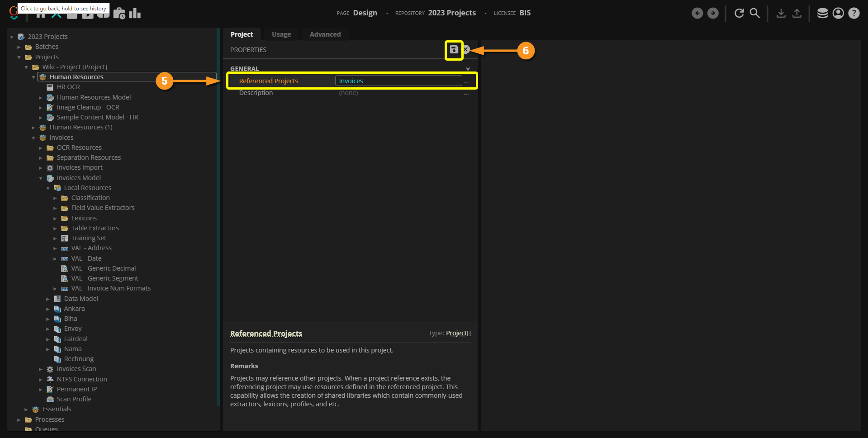Expand the Essentials project arrow
Image resolution: width=868 pixels, height=438 pixels.
pos(26,409)
